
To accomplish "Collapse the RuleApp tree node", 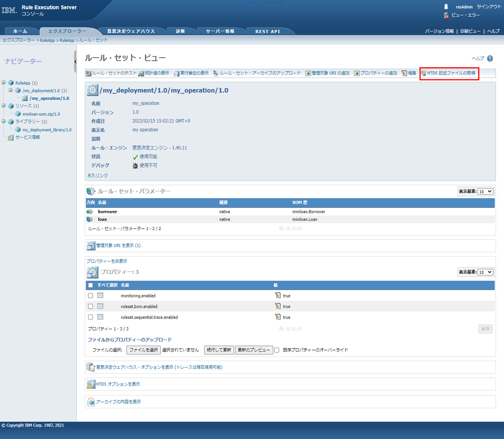I will pyautogui.click(x=4, y=83).
